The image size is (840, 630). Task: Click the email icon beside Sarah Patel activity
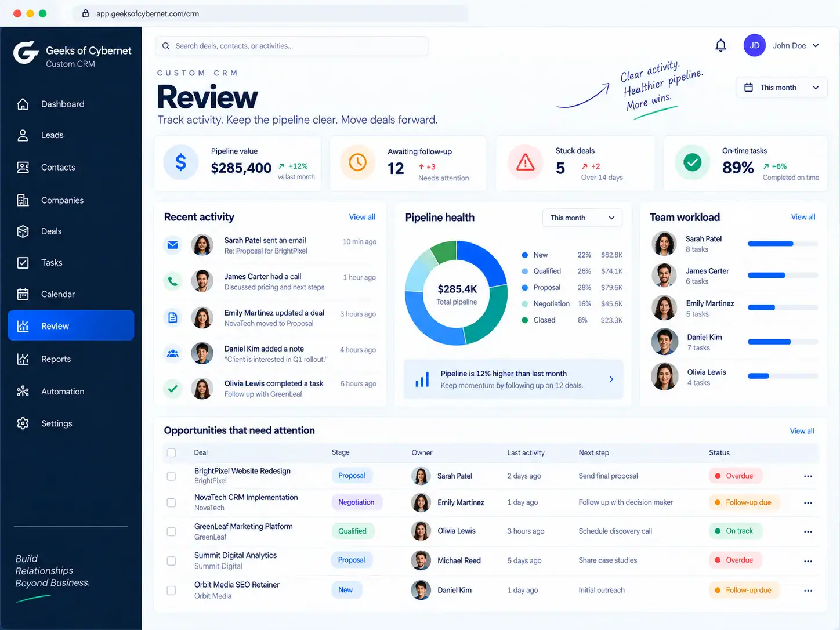pyautogui.click(x=173, y=245)
